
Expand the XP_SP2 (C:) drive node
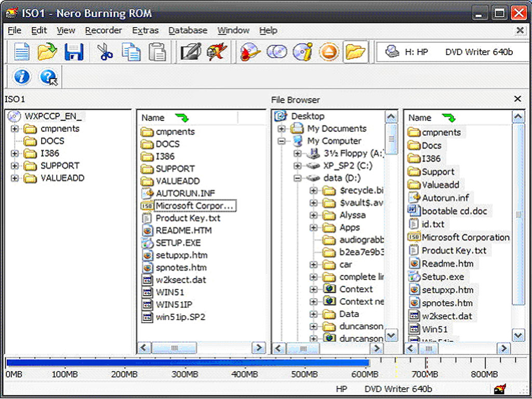click(298, 166)
